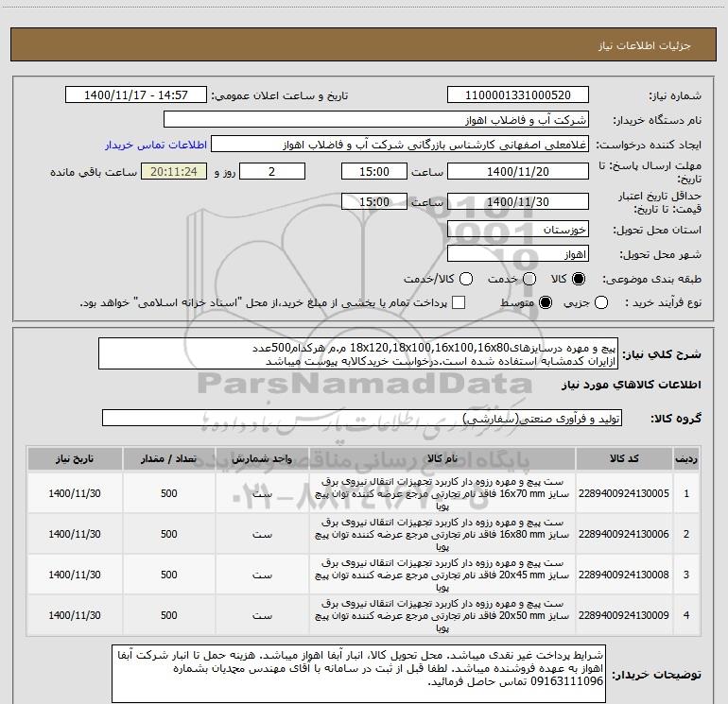Select the کالا radio button

[579, 279]
